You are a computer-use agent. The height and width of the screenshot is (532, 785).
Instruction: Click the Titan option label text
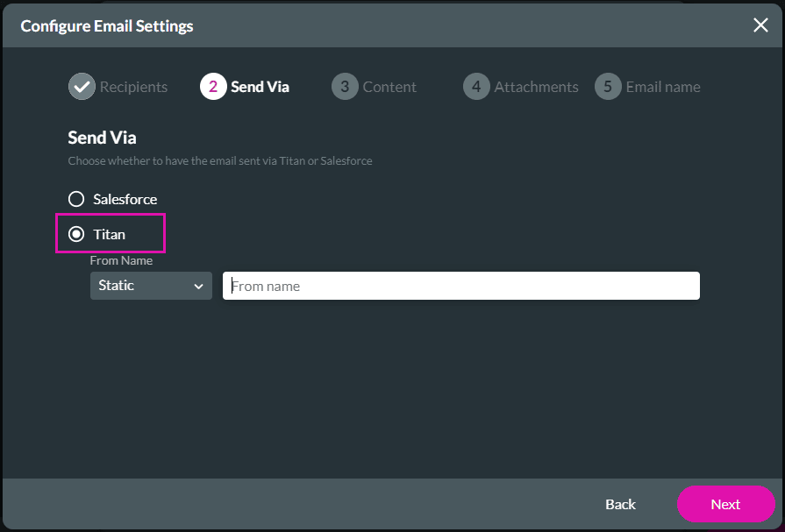pos(110,234)
